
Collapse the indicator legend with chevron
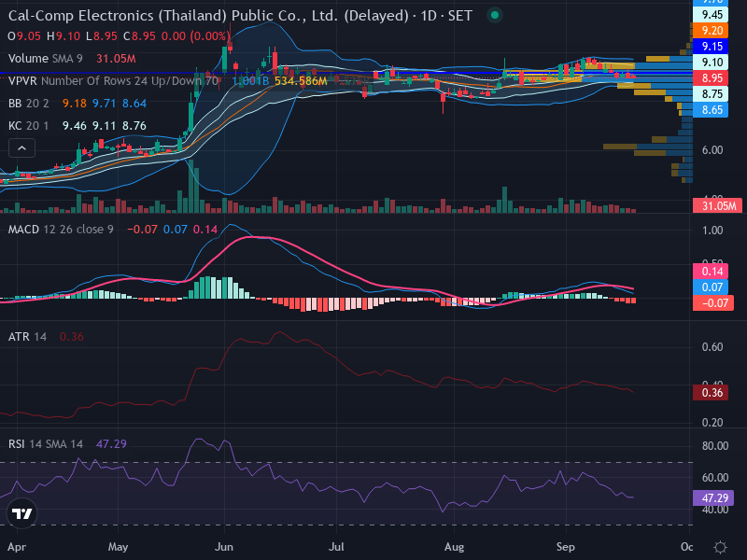click(21, 148)
